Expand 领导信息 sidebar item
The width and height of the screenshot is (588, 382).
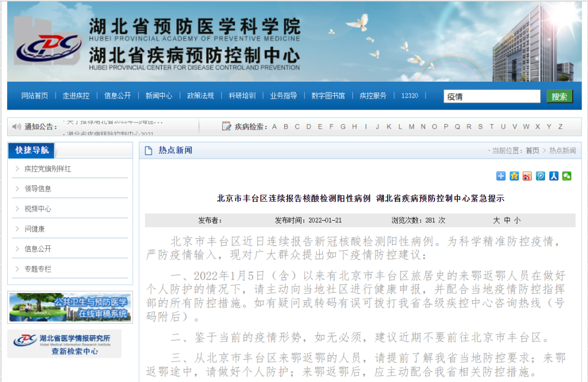coord(38,189)
